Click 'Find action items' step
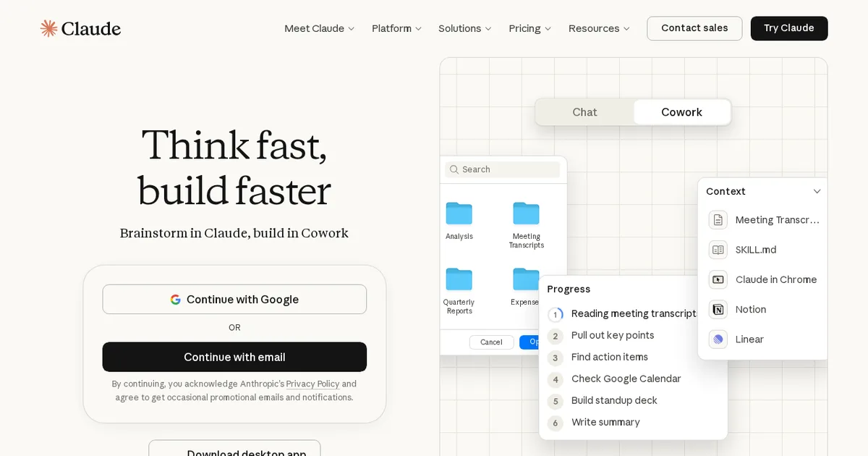The width and height of the screenshot is (868, 456). click(610, 358)
